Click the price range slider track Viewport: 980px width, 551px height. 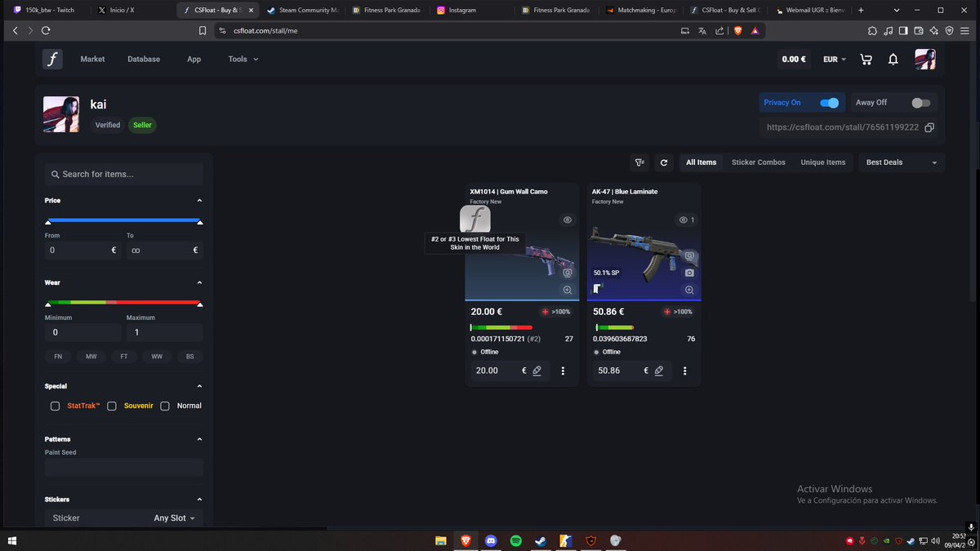(x=124, y=220)
